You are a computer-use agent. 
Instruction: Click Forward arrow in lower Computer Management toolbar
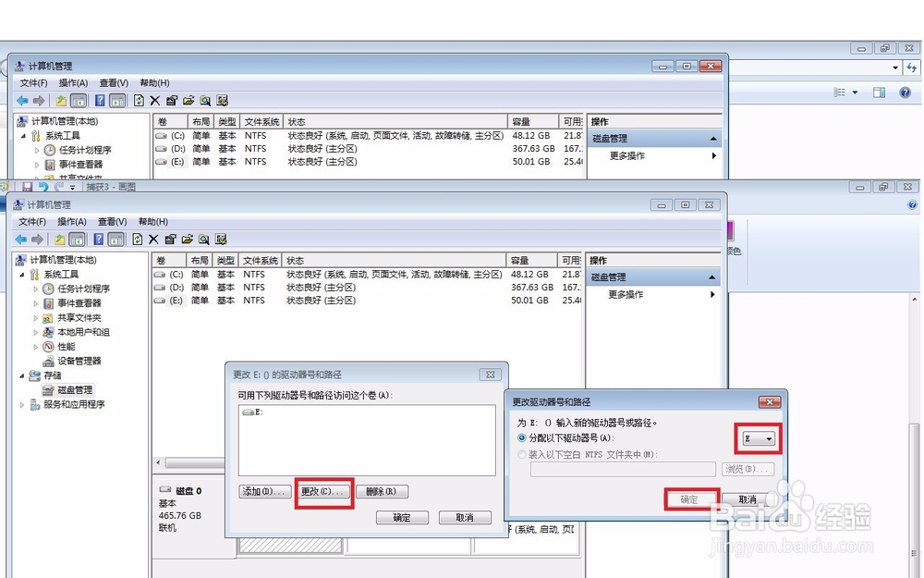pyautogui.click(x=37, y=239)
